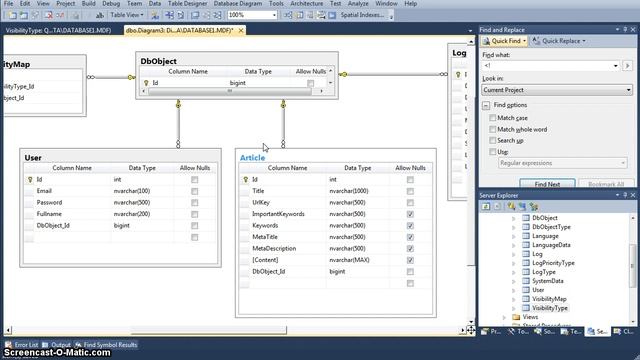640x360 pixels.
Task: Click the primary key icon in User Id row
Action: [30, 180]
